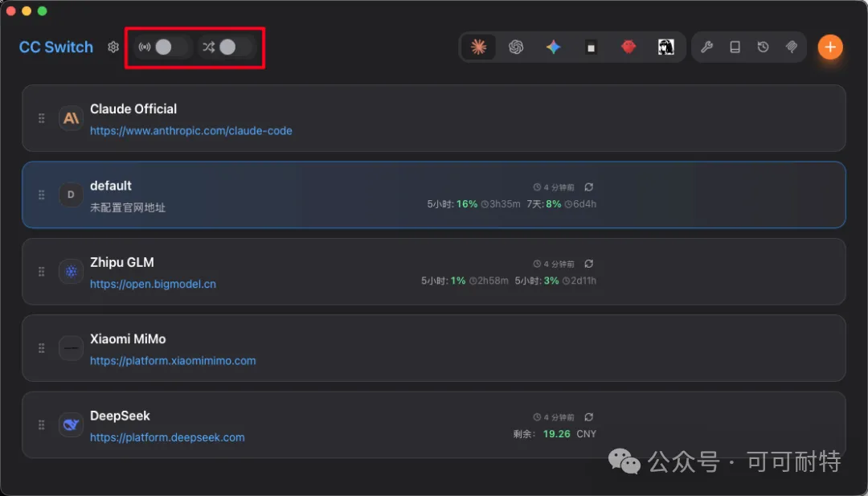
Task: Switch to the Gemini star tab icon
Action: coord(553,47)
